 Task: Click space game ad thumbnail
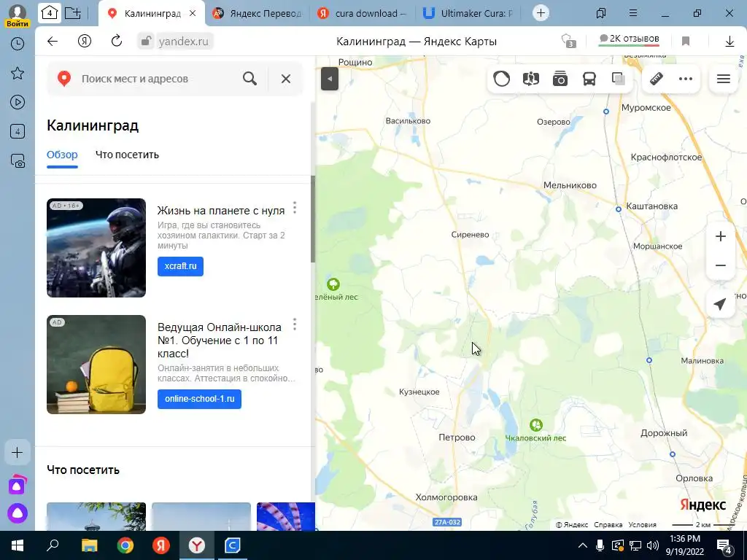tap(96, 248)
